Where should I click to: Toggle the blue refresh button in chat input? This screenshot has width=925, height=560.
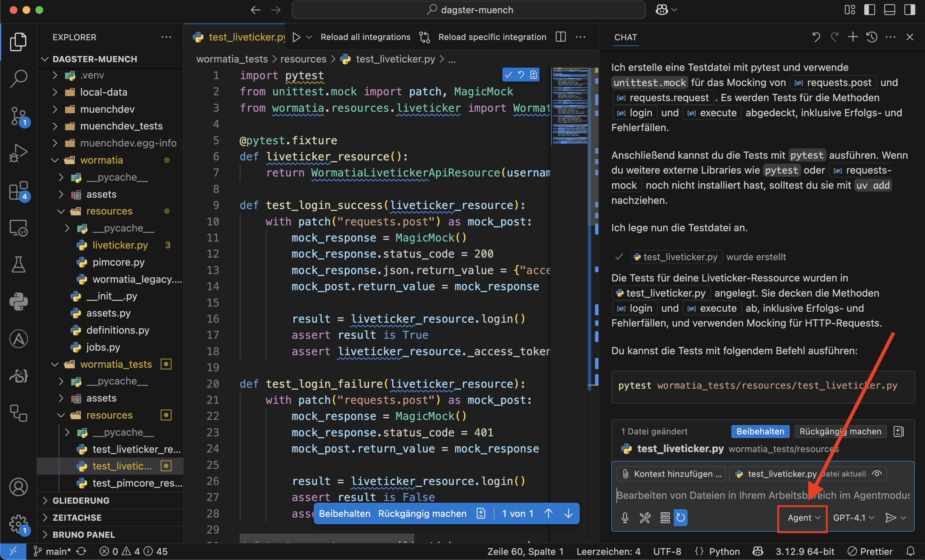tap(680, 517)
